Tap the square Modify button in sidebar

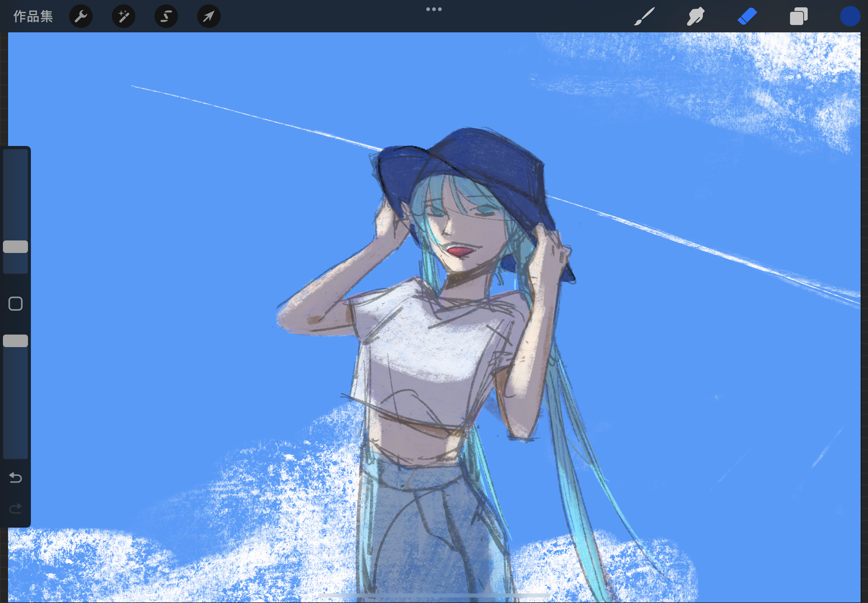click(15, 303)
